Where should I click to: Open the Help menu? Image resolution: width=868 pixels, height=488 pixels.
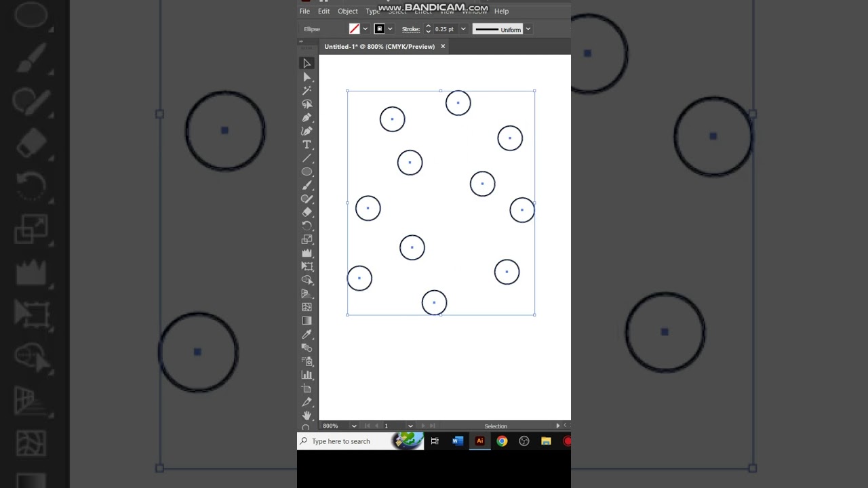[x=501, y=11]
